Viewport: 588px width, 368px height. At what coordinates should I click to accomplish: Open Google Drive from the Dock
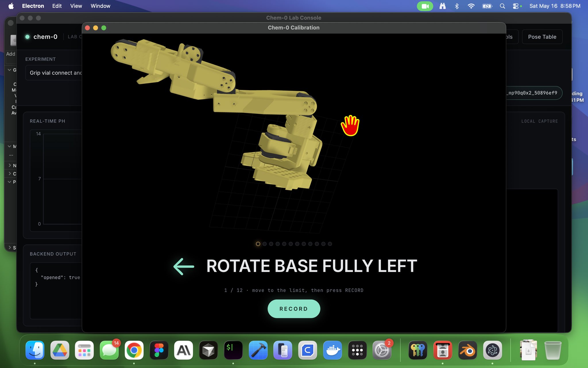coord(60,350)
